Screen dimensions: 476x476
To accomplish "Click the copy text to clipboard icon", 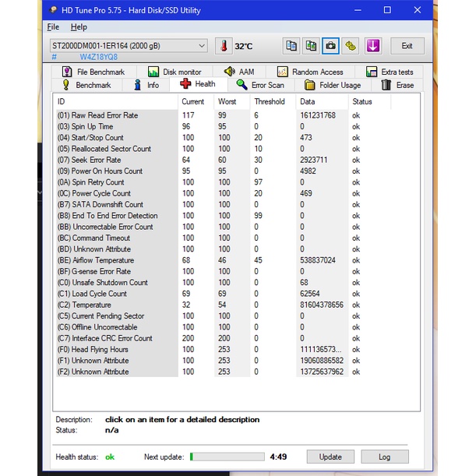I will tap(291, 46).
